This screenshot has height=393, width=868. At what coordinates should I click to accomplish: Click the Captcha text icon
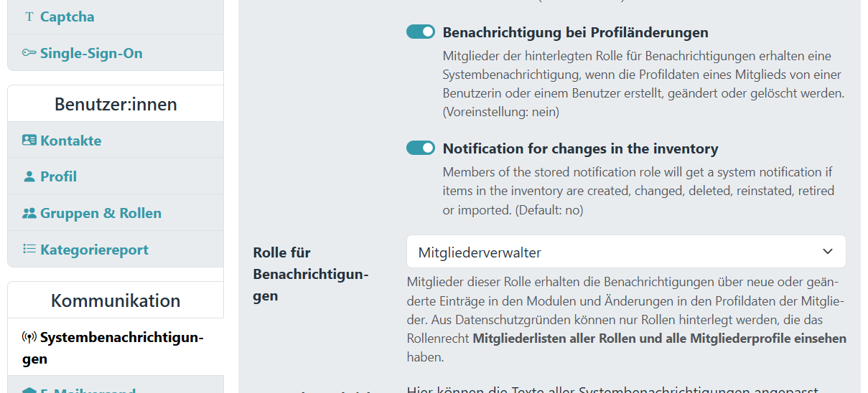29,16
